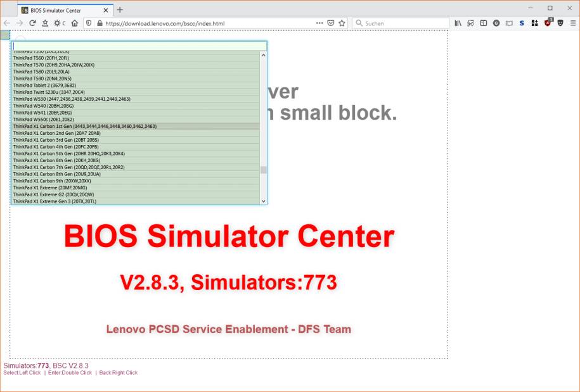
Task: Click the browser back button
Action: (x=8, y=23)
